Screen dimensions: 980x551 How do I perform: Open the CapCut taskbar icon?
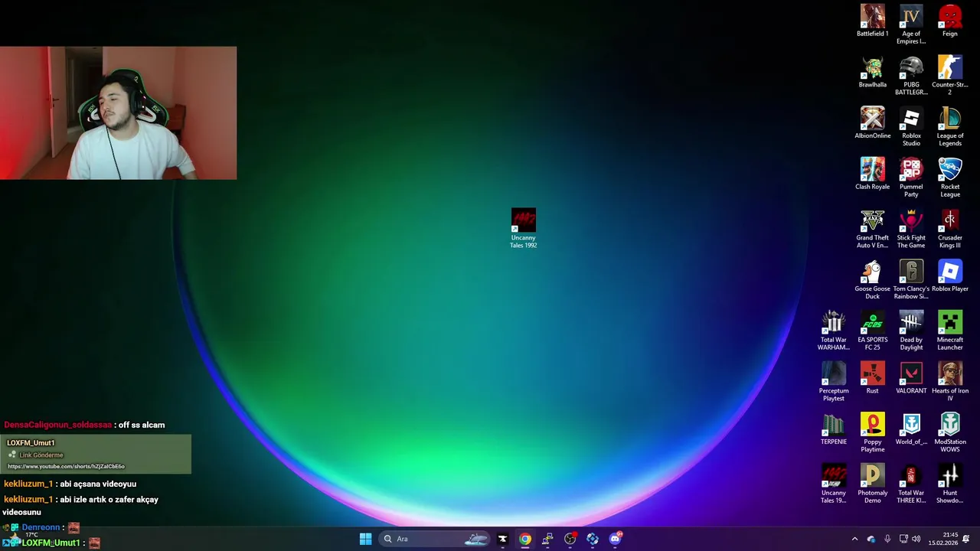tap(502, 539)
